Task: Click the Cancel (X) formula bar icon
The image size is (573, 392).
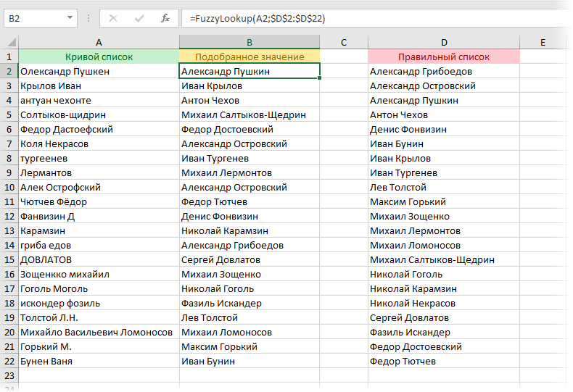Action: click(x=113, y=18)
